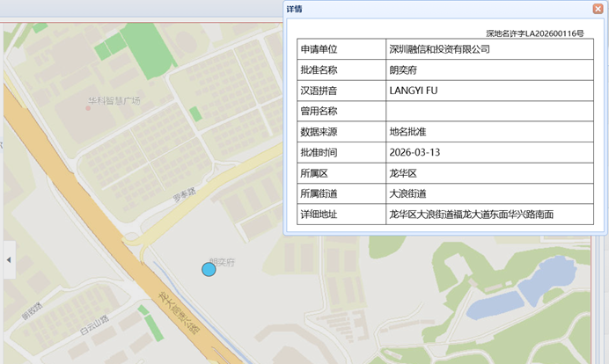Click the pink 华科智慧广场 POI dot

(x=88, y=108)
